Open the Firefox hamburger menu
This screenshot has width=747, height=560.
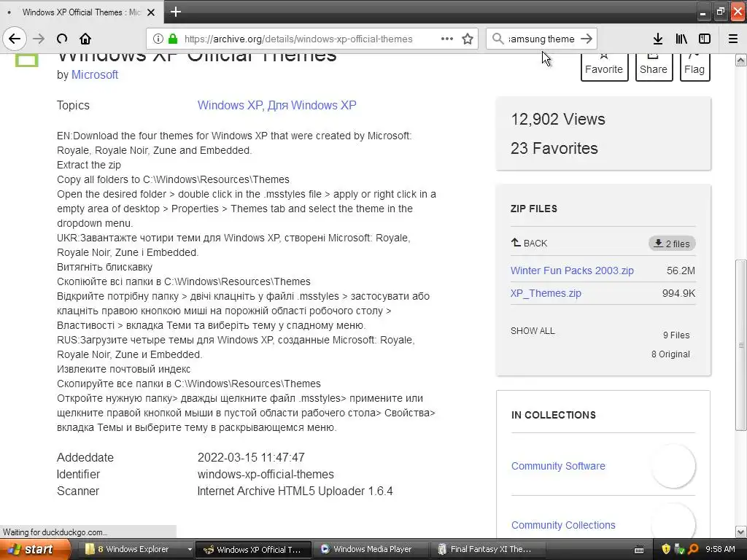tap(733, 39)
